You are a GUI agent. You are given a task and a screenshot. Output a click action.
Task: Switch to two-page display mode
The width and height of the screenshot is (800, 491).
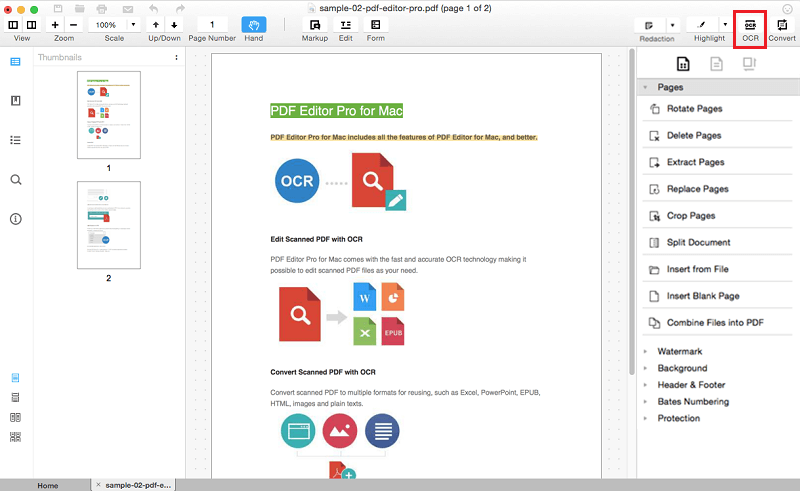click(15, 418)
